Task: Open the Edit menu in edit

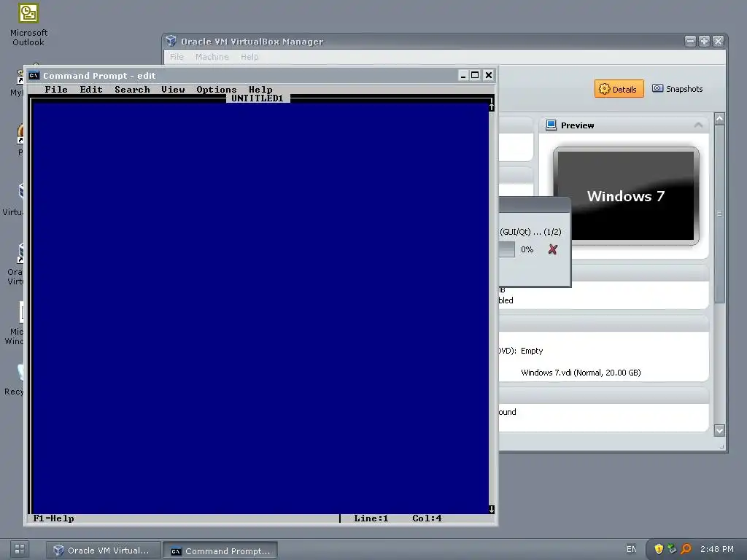Action: coord(91,90)
